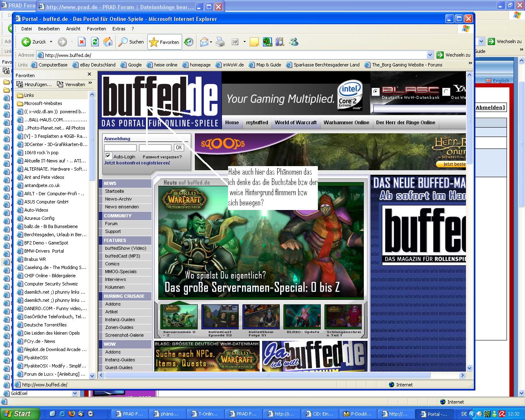This screenshot has width=525, height=420.
Task: Click the Print icon in toolbar
Action: click(x=220, y=42)
